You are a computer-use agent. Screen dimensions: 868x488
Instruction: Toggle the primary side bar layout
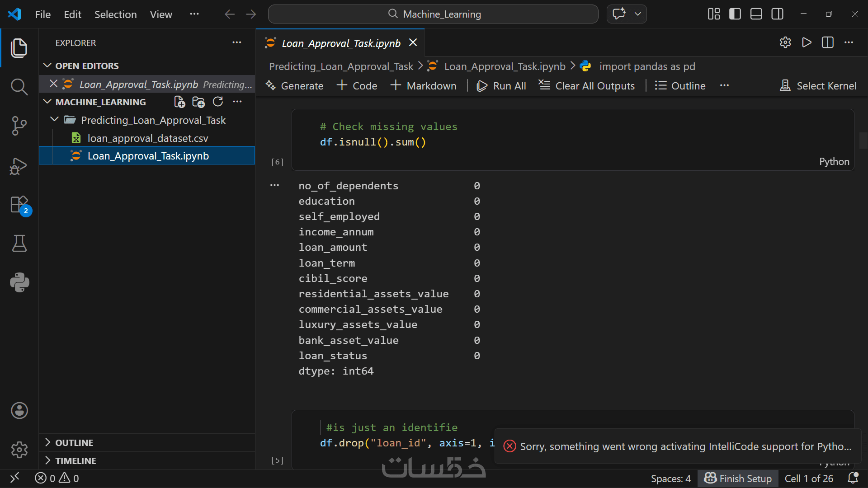coord(735,14)
